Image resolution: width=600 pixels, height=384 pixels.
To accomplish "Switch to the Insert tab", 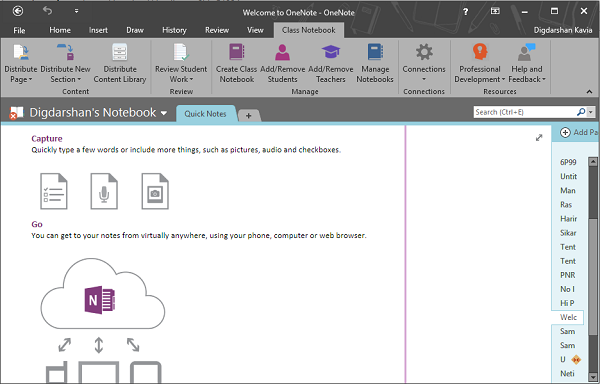I will click(x=98, y=30).
